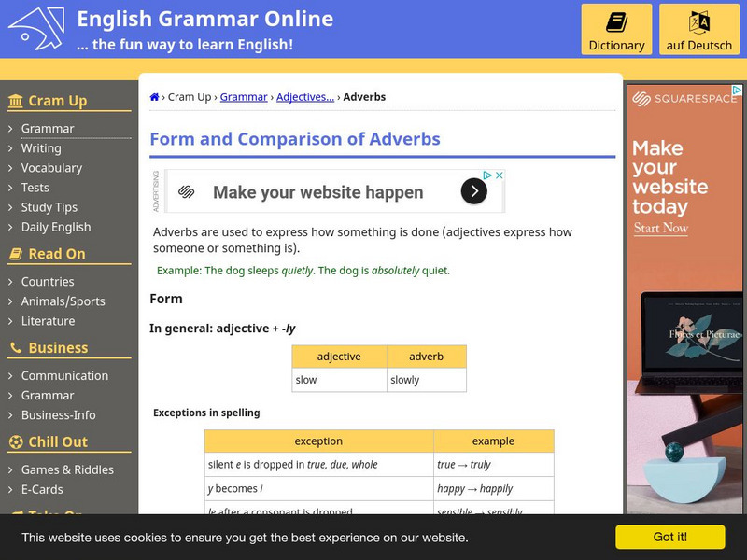The image size is (747, 560).
Task: Expand Writing in the Cram Up menu
Action: point(41,148)
